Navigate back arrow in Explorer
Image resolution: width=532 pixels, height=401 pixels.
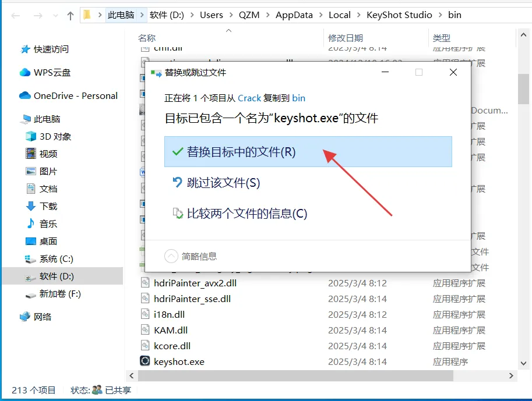(x=16, y=16)
